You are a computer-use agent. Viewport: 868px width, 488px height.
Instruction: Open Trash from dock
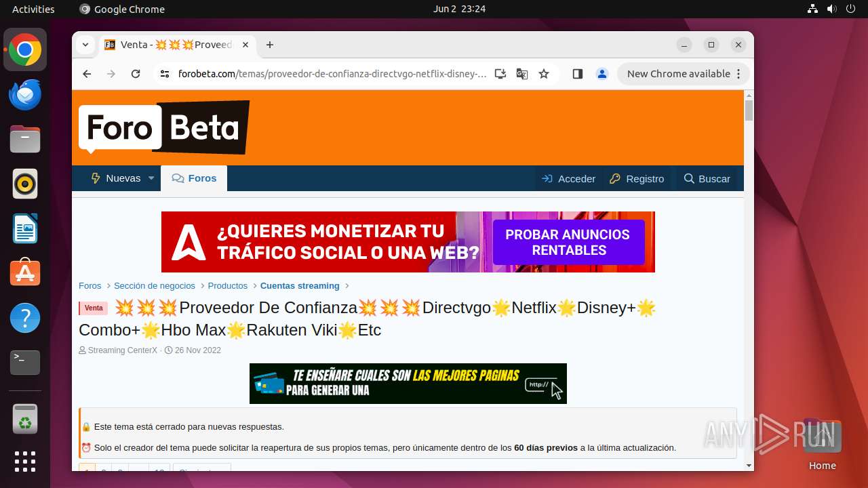(25, 419)
